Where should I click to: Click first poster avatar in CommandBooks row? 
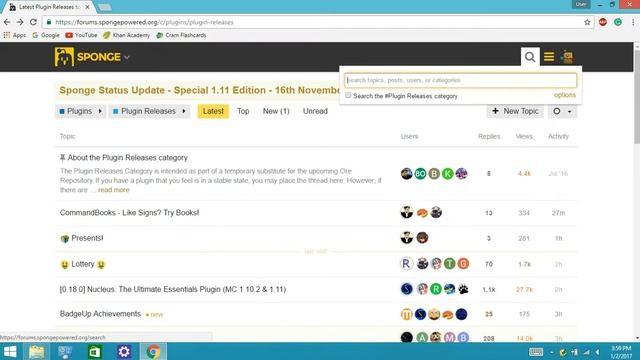(x=407, y=212)
